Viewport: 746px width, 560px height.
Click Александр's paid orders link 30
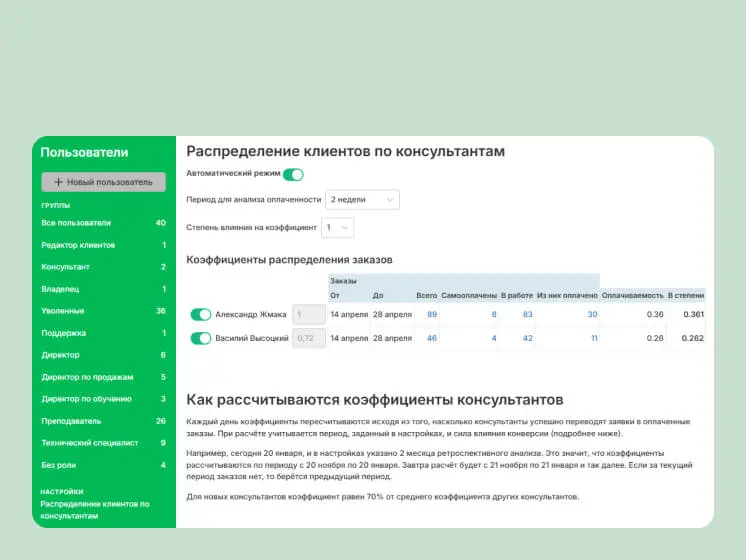[x=592, y=314]
